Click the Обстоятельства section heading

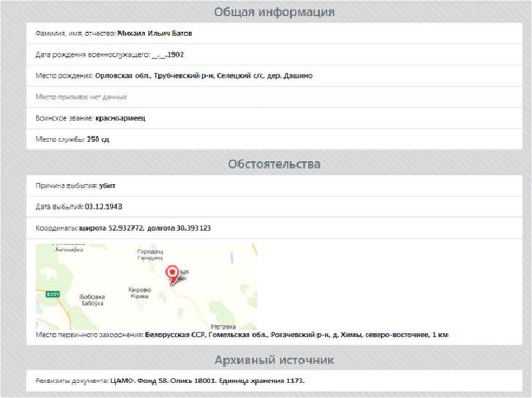274,164
